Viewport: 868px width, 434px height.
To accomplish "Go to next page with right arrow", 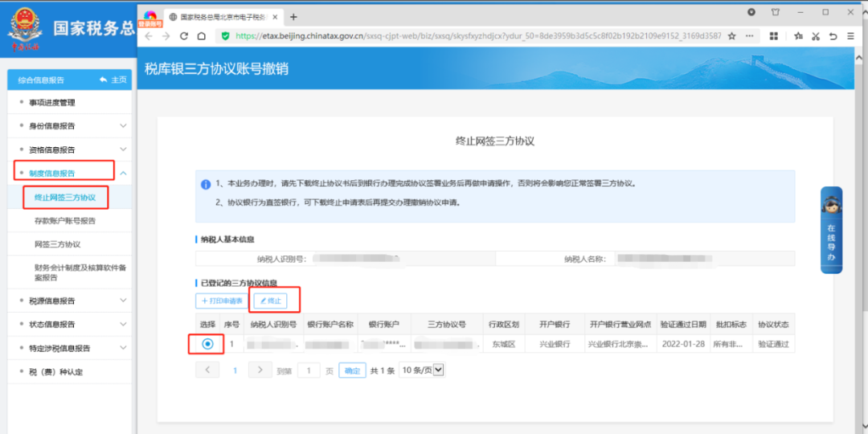I will [260, 371].
